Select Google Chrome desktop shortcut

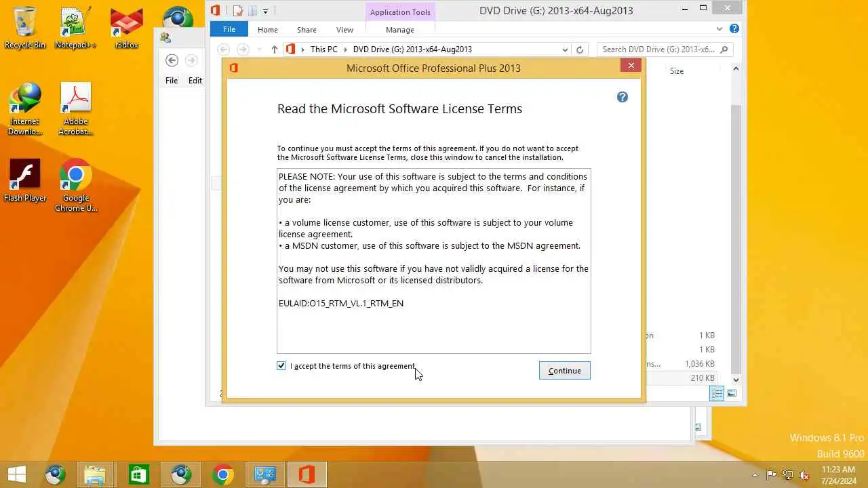(76, 186)
